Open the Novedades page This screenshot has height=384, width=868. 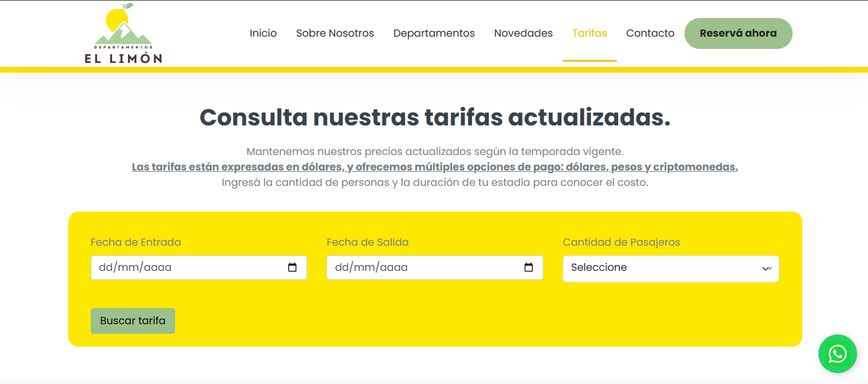pos(523,33)
